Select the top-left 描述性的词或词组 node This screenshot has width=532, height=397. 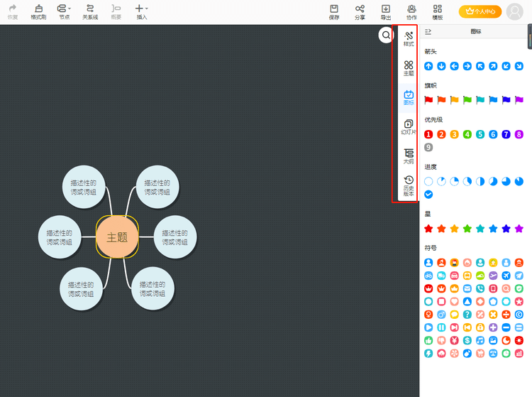[x=84, y=187]
